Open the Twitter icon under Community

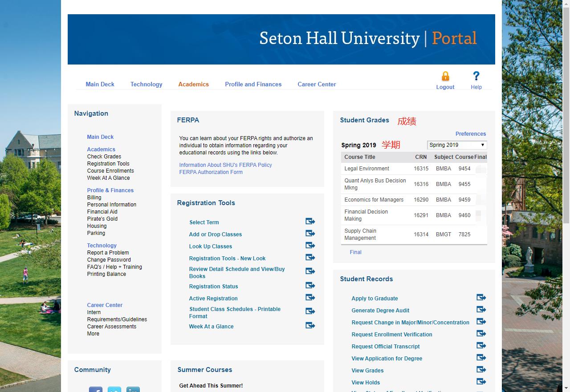point(114,389)
